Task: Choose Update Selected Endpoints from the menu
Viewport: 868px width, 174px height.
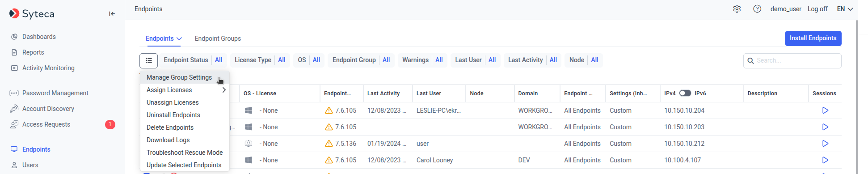Action: (185, 165)
